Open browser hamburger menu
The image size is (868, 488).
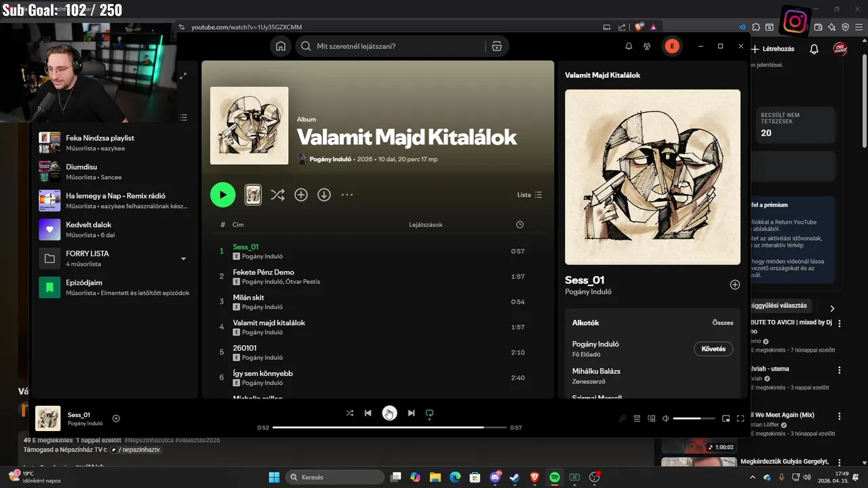coord(858,27)
